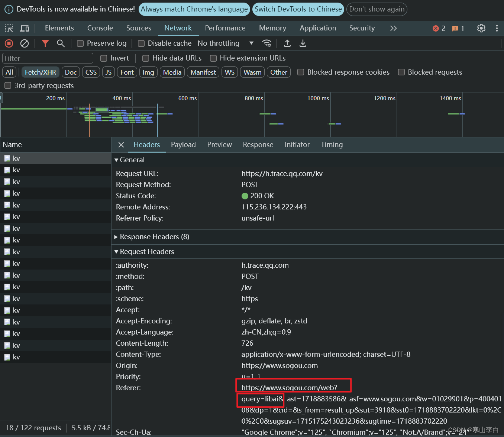Show the 1 issue indicator
The width and height of the screenshot is (504, 437).
(458, 29)
